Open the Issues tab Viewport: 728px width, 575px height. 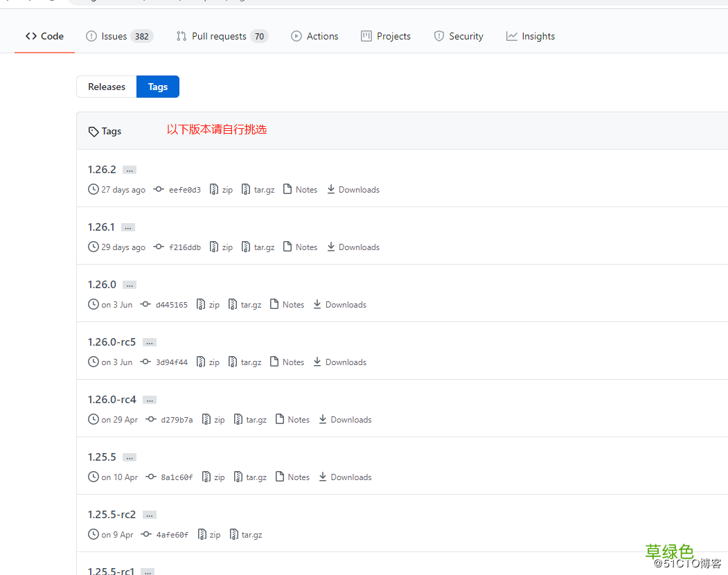[x=119, y=36]
